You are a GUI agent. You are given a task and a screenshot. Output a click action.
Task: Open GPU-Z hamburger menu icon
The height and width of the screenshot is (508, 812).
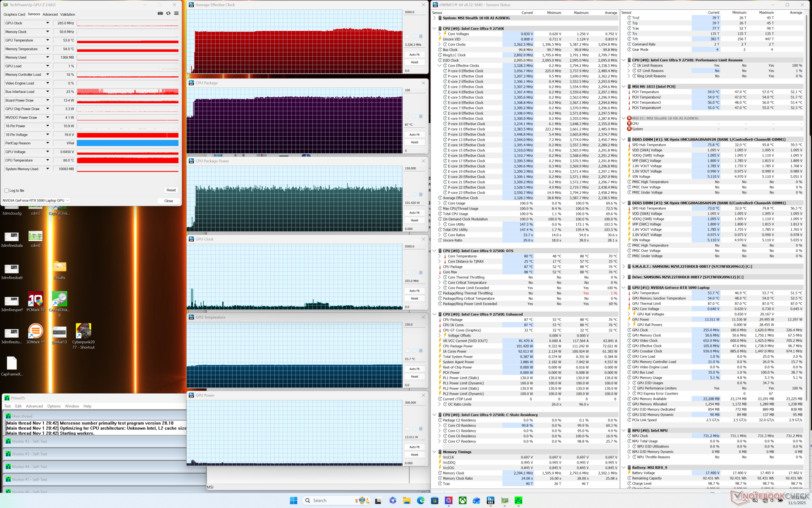click(176, 14)
